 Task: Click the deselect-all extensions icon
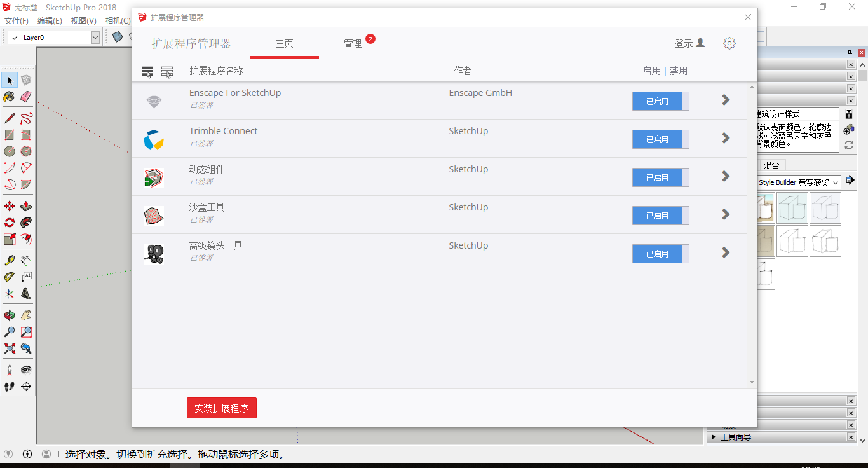pyautogui.click(x=167, y=72)
